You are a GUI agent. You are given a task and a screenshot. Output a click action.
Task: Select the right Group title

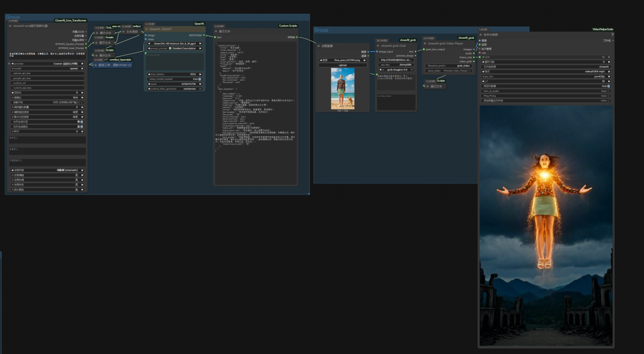pos(321,30)
